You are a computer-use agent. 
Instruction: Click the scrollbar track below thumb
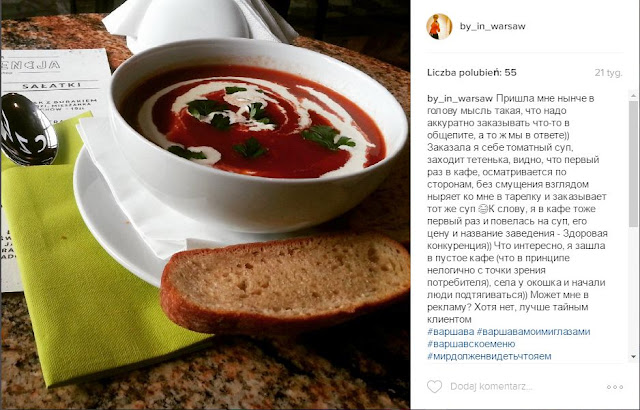coord(633,289)
